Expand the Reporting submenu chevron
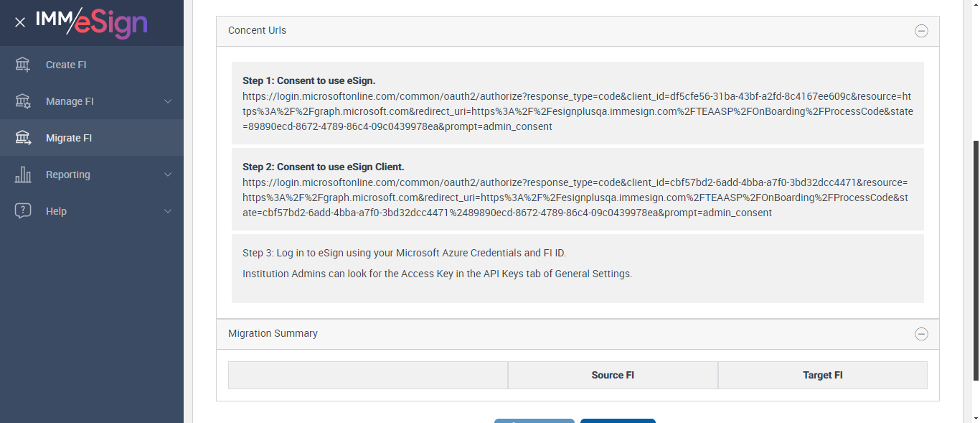Screen dimensions: 980x423 [x=168, y=175]
